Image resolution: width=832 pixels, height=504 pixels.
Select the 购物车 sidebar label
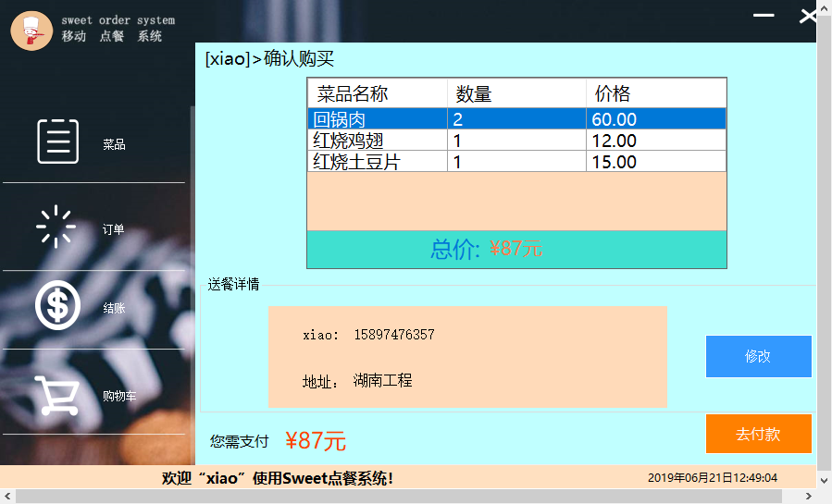pyautogui.click(x=119, y=396)
